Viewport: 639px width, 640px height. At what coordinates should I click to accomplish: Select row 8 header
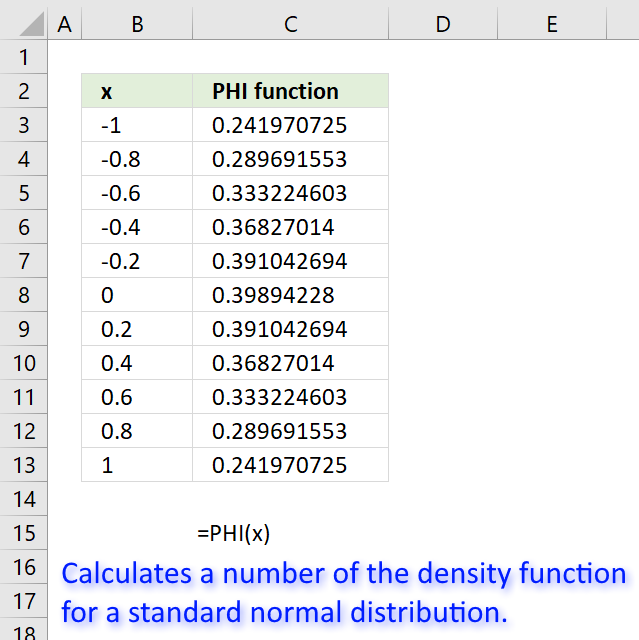pyautogui.click(x=24, y=295)
